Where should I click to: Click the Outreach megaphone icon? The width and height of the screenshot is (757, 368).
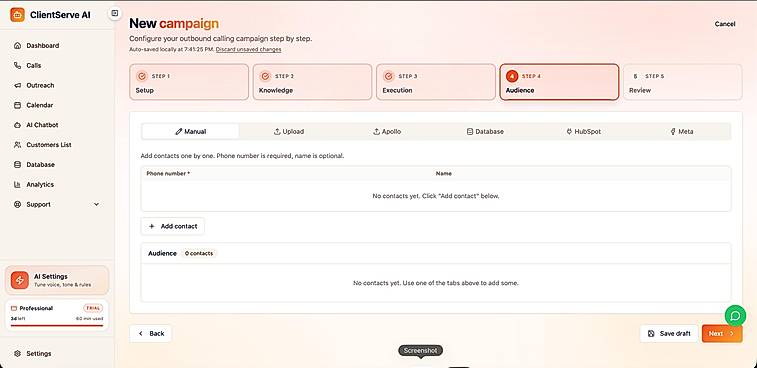click(18, 85)
